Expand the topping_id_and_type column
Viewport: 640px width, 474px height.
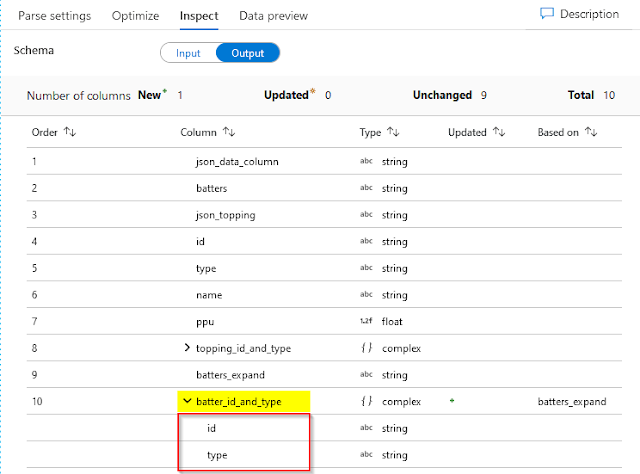pyautogui.click(x=187, y=349)
